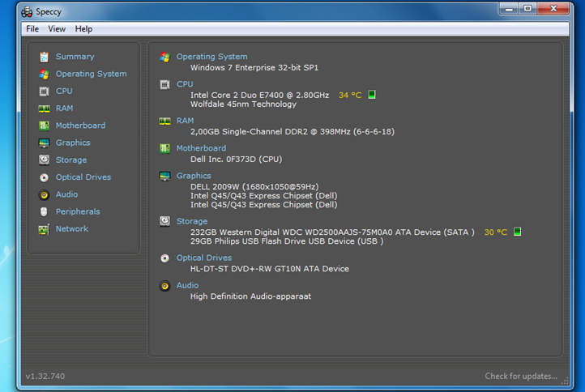Click '29GB Philips USB Flash Drive' line

click(287, 241)
